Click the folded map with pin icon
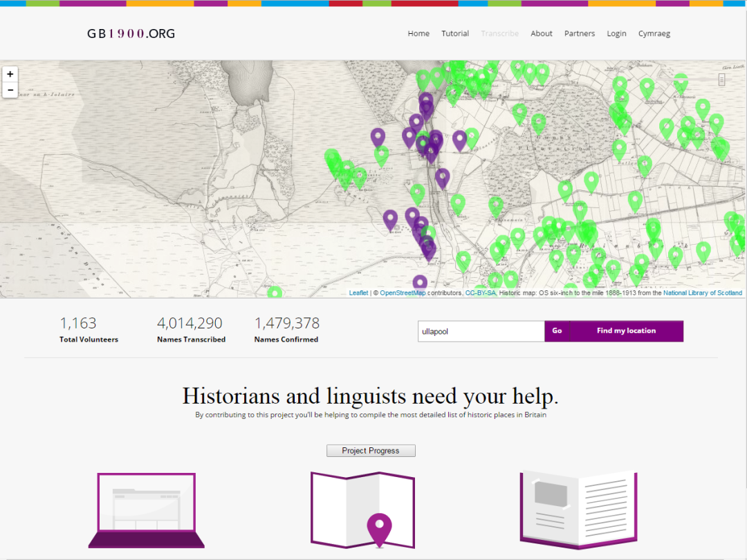Image resolution: width=747 pixels, height=560 pixels. [362, 509]
